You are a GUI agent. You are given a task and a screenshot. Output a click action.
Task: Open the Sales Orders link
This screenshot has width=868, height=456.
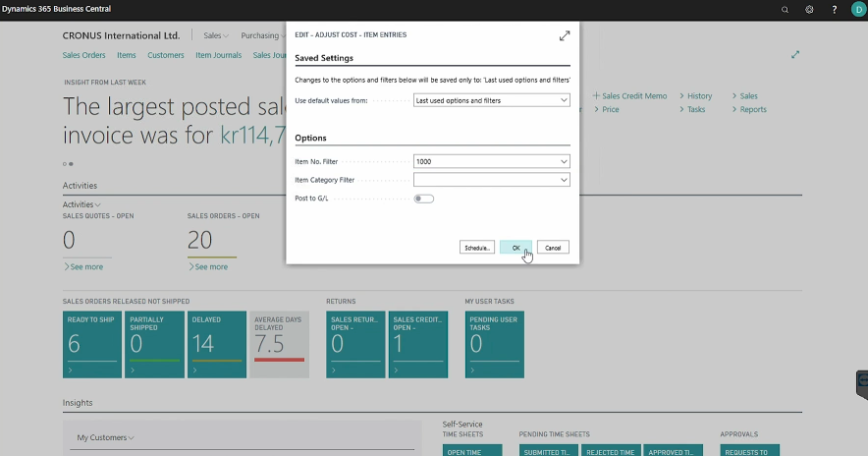[83, 55]
